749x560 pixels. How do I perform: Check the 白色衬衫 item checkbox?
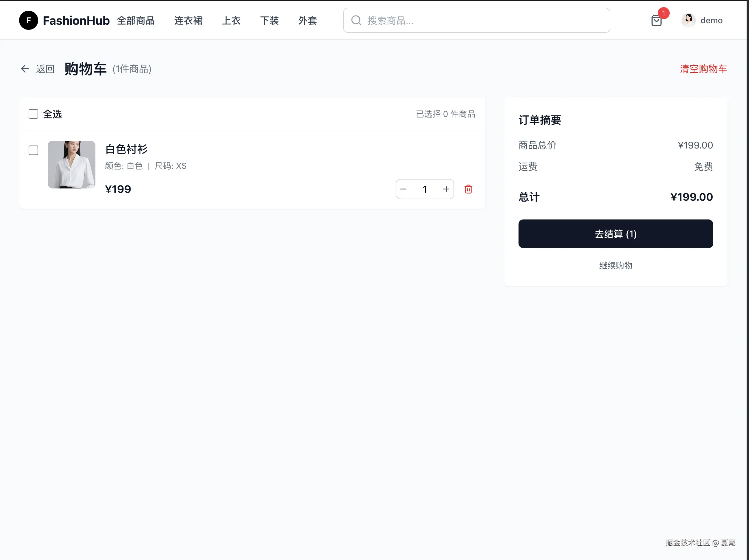(33, 150)
